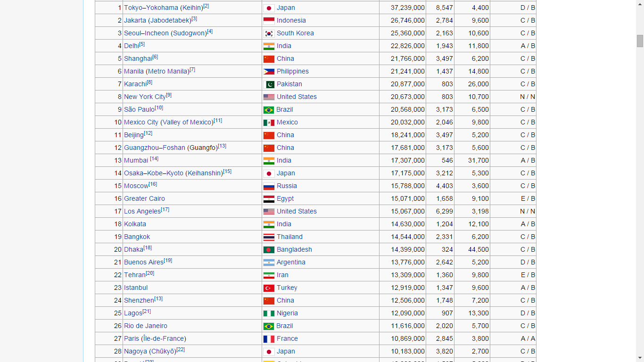
Task: Click the Egypt flag icon
Action: [x=269, y=199]
